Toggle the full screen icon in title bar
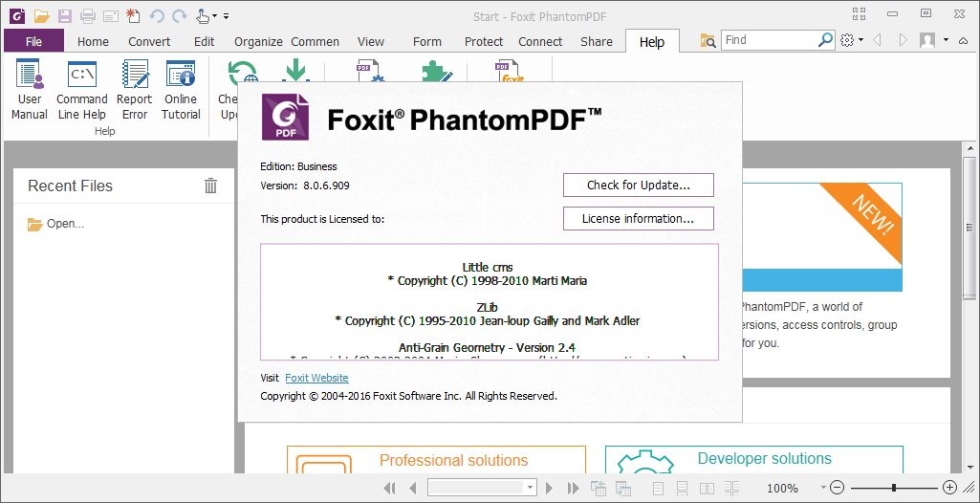 click(859, 13)
